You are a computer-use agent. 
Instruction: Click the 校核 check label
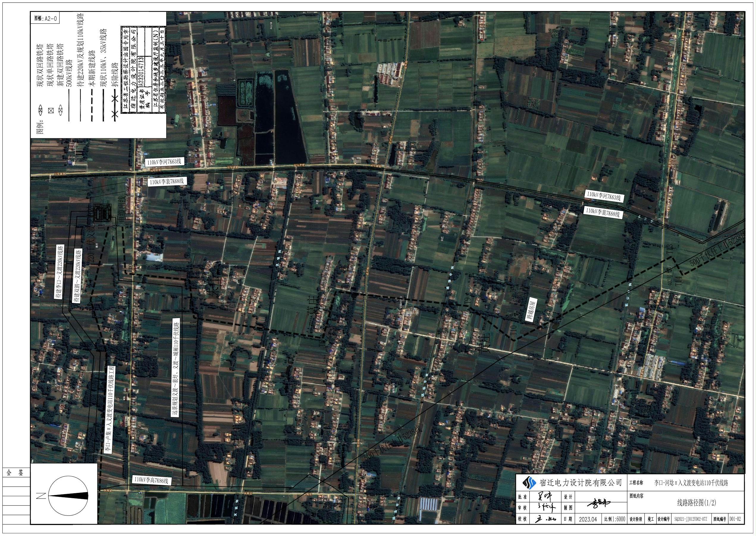522,519
